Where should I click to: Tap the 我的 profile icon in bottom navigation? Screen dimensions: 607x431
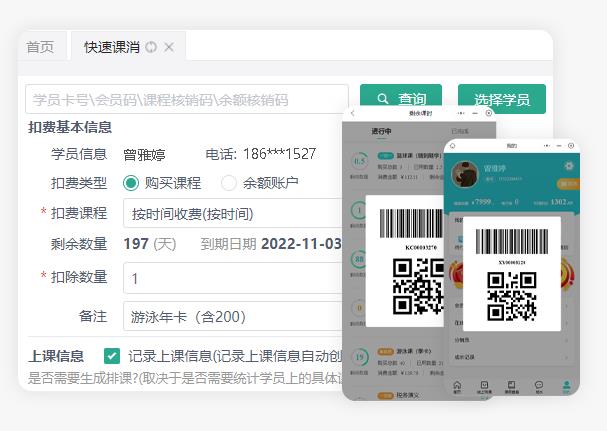[x=566, y=386]
